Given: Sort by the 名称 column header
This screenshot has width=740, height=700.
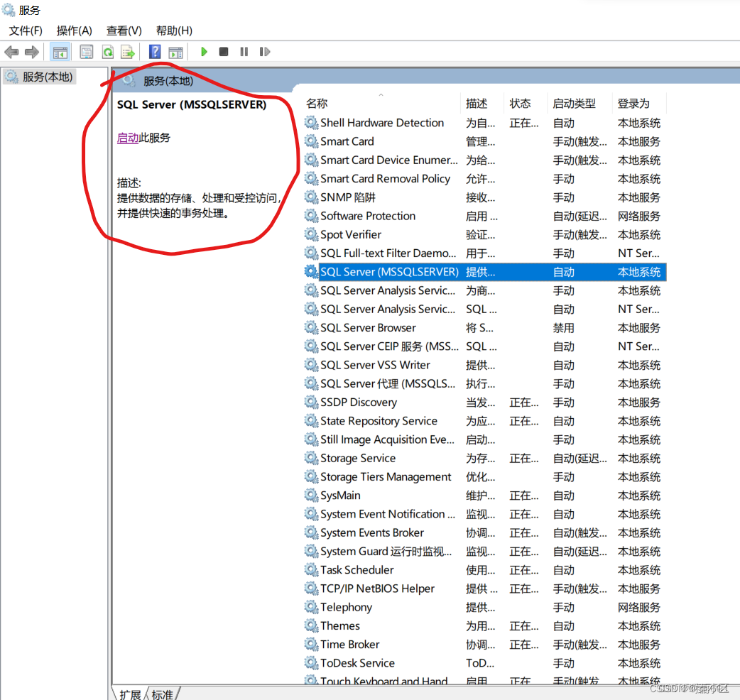Looking at the screenshot, I should tap(382, 104).
